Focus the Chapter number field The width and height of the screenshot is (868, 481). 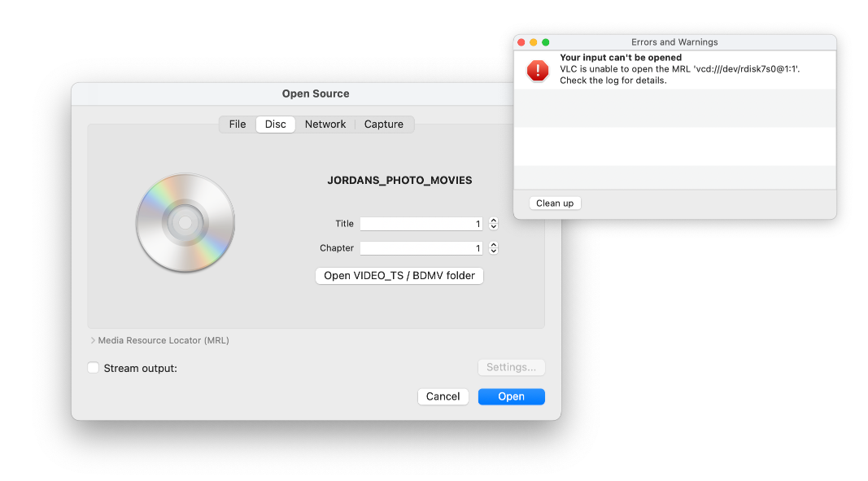point(421,247)
